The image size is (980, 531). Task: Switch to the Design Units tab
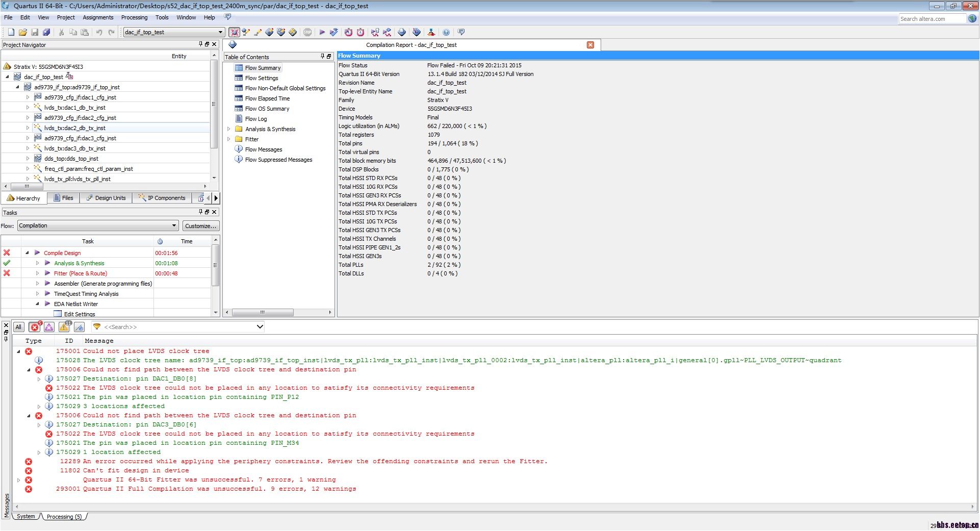coord(106,198)
